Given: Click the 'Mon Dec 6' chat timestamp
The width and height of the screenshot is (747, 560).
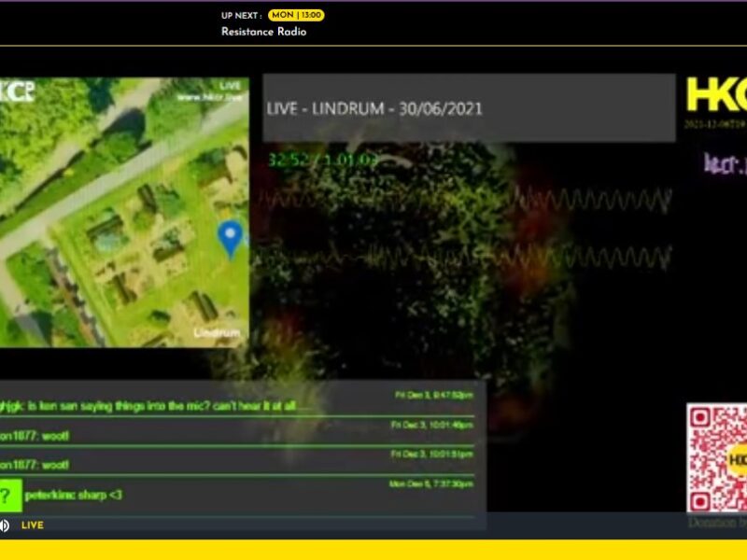Looking at the screenshot, I should 431,484.
